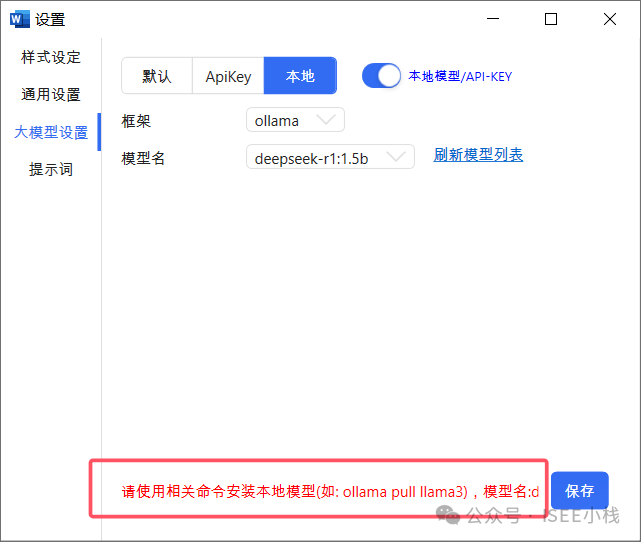Image resolution: width=641 pixels, height=542 pixels.
Task: Click the red 请使用相关命令安装本地模型 message
Action: point(330,491)
